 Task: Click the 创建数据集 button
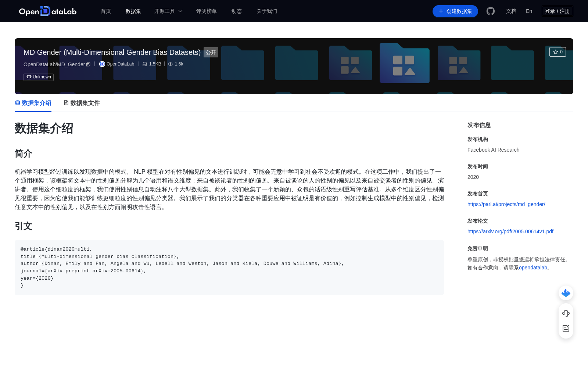click(455, 11)
